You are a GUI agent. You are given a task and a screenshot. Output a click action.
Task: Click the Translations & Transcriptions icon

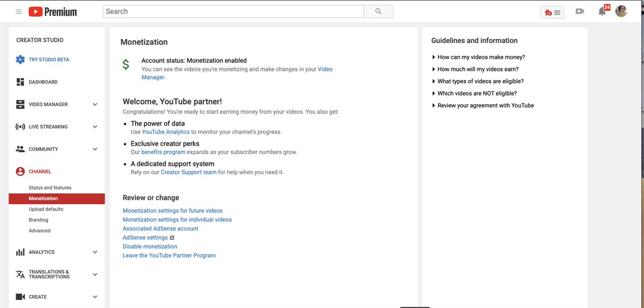pos(20,274)
